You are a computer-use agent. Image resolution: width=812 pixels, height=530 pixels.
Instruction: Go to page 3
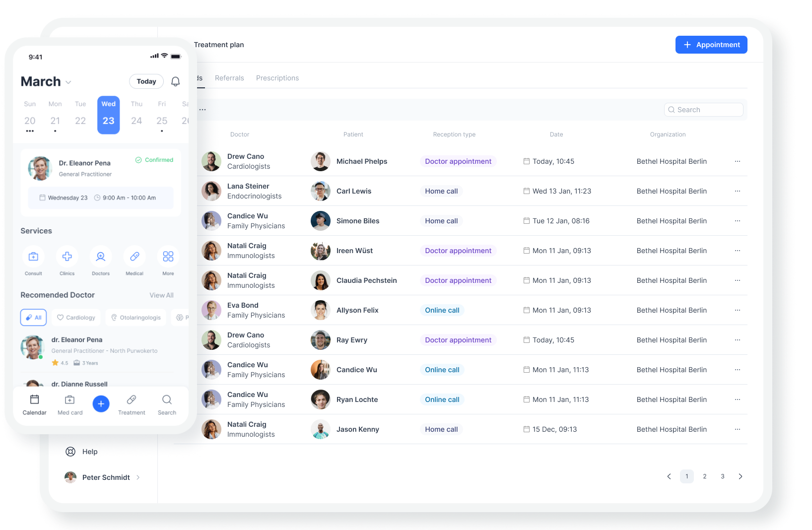723,476
